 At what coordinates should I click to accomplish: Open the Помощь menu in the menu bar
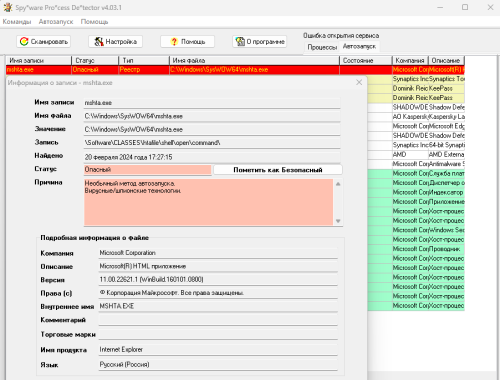tap(94, 22)
